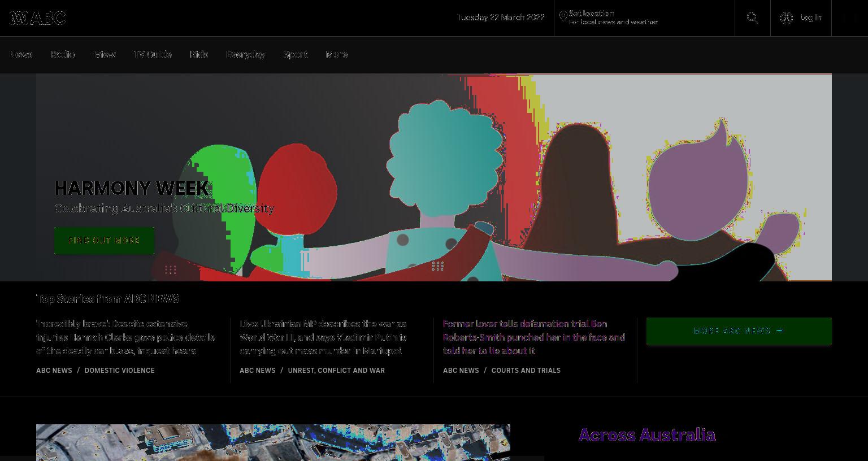Click the Across Australia heading
868x461 pixels.
647,435
